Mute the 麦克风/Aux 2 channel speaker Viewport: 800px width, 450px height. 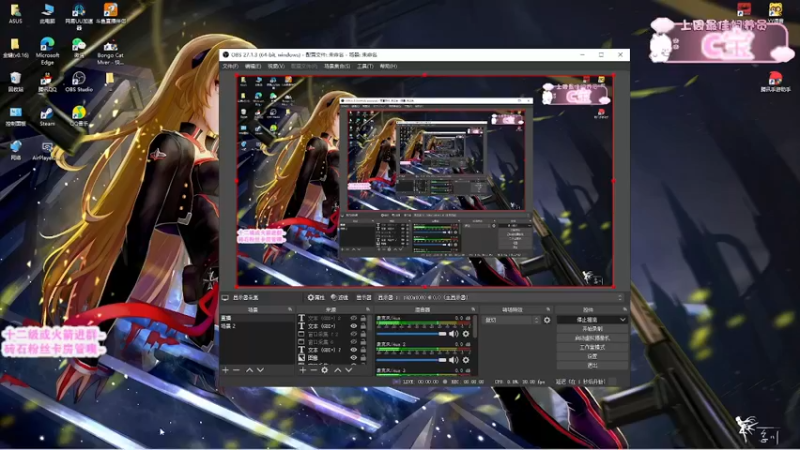453,360
